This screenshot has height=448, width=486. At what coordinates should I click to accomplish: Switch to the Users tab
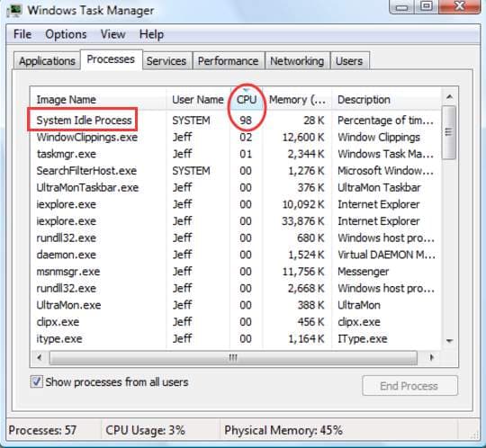(349, 61)
